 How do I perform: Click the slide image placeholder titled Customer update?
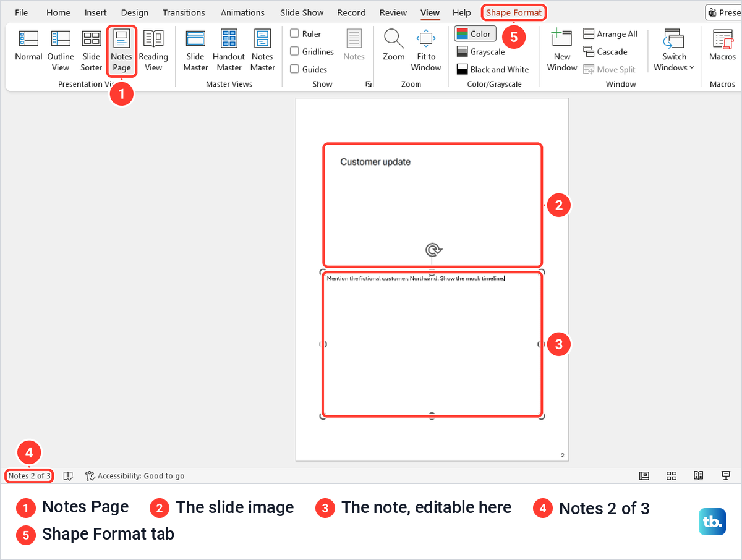[432, 205]
